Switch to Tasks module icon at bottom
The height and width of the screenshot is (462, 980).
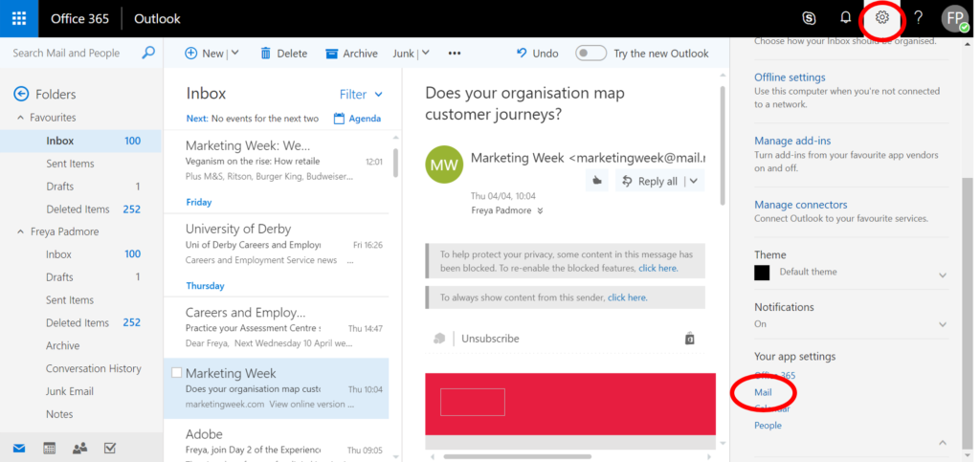[110, 449]
